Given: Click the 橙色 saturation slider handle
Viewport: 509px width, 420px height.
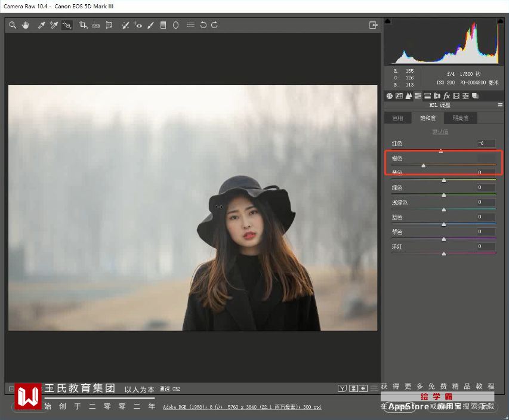Looking at the screenshot, I should 423,165.
